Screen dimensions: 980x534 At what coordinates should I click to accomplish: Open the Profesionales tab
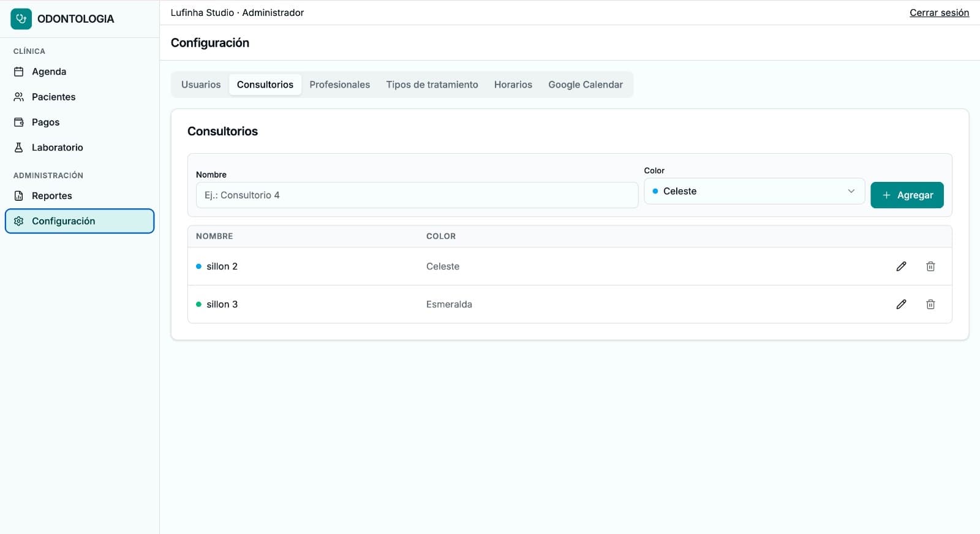click(x=339, y=85)
